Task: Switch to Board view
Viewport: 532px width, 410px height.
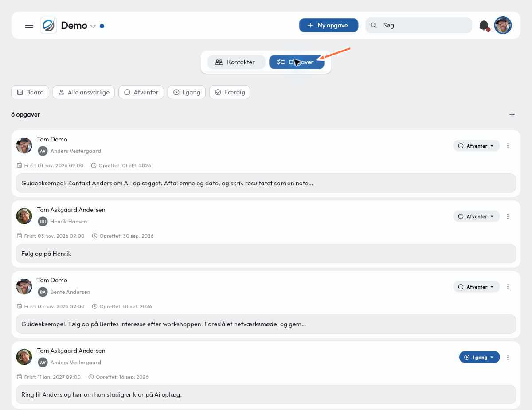Action: point(30,92)
